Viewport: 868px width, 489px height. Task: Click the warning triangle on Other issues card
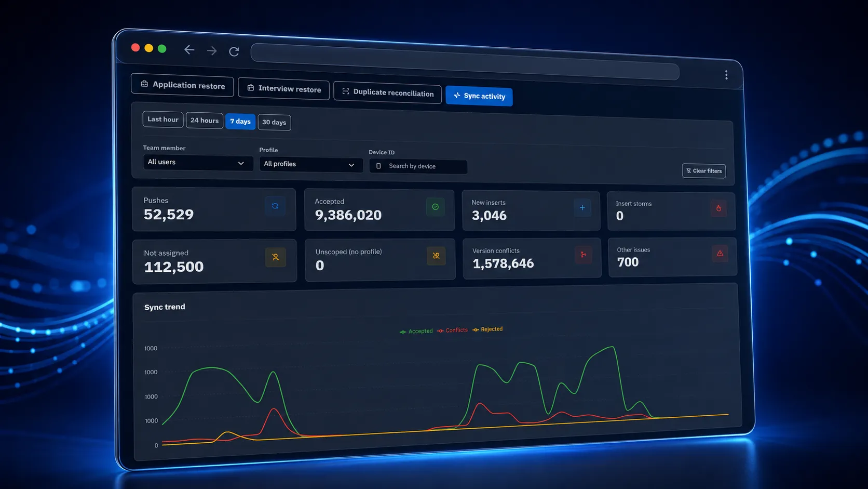click(x=720, y=254)
